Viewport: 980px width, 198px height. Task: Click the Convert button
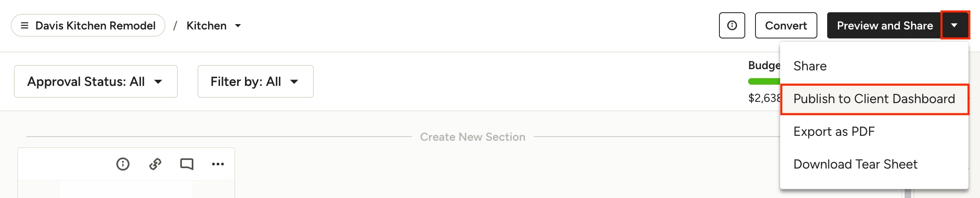click(x=786, y=25)
